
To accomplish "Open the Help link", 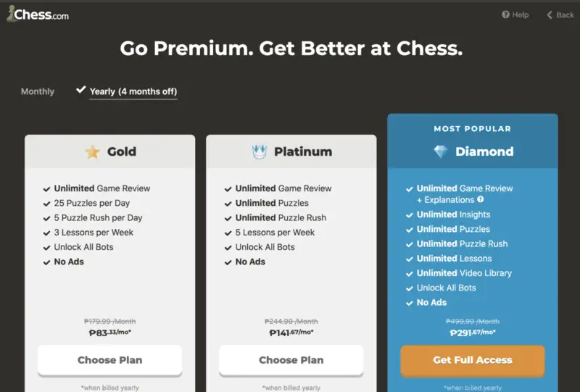I will click(x=515, y=14).
